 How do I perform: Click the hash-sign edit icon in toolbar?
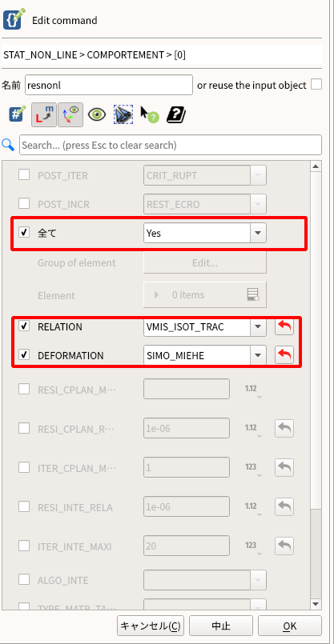[x=17, y=114]
